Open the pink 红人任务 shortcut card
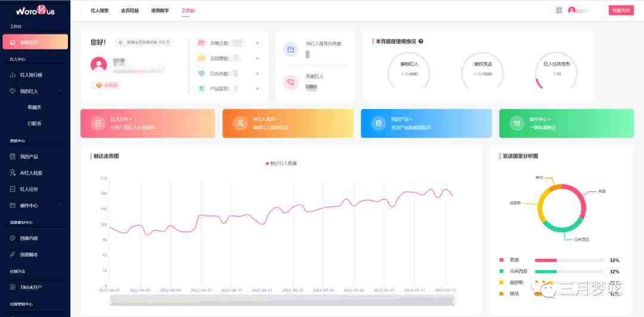 [x=148, y=123]
